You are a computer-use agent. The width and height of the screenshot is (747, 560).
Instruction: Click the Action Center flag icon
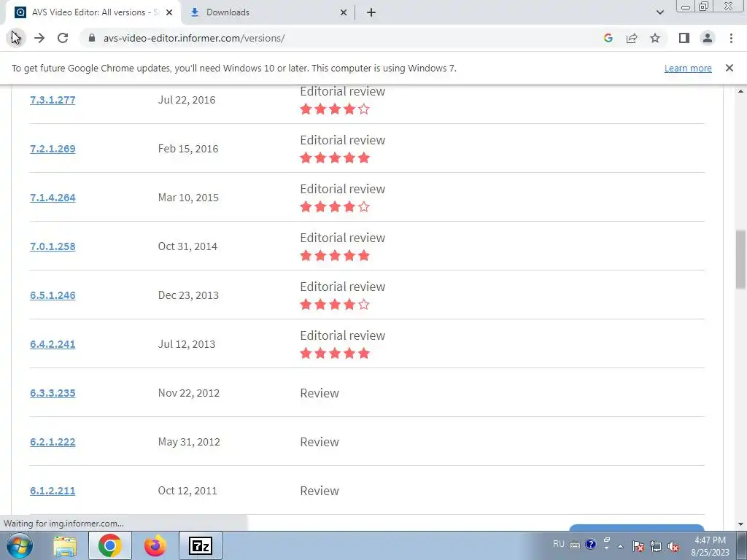click(638, 546)
